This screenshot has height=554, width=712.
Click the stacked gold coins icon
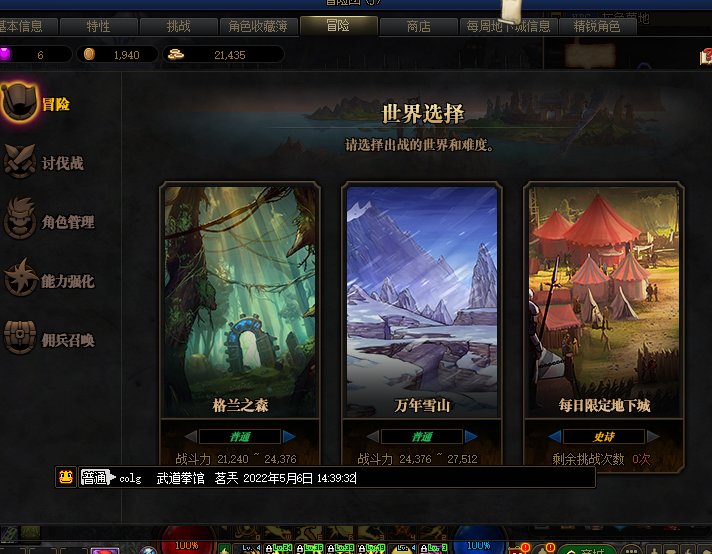pos(176,54)
